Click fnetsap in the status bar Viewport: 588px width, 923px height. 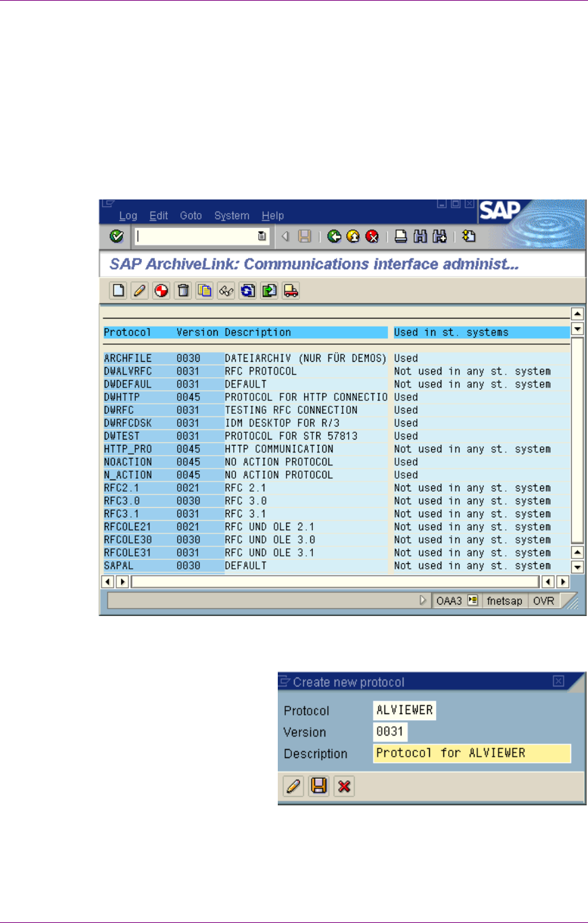tap(505, 600)
